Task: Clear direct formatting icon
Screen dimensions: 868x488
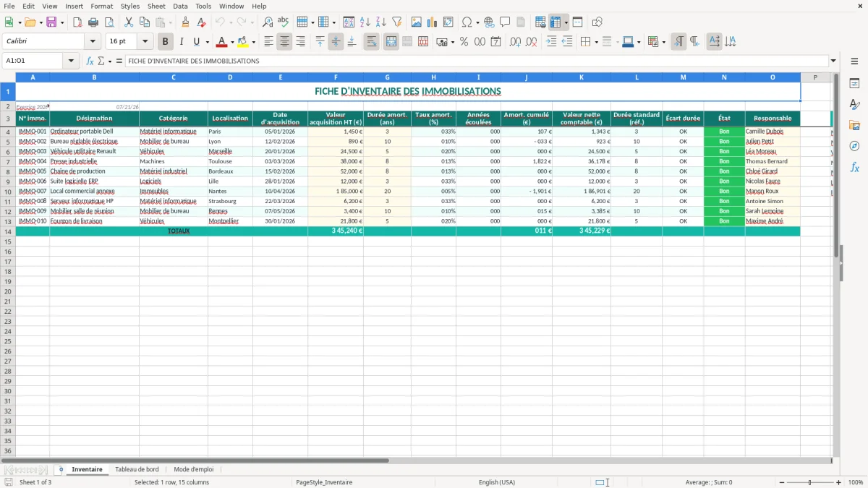Action: tap(202, 22)
